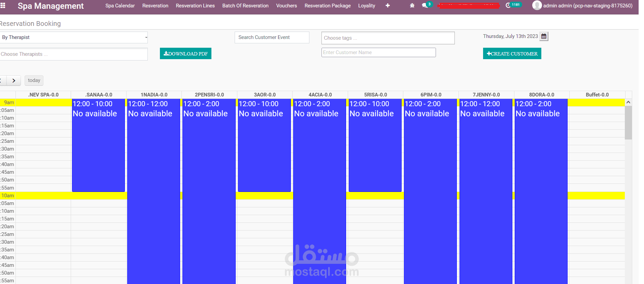Expand the By Therapist dropdown

tap(74, 37)
